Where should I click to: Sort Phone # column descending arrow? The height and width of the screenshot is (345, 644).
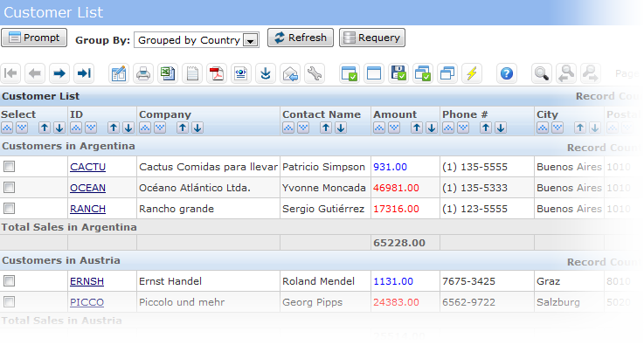pyautogui.click(x=501, y=128)
